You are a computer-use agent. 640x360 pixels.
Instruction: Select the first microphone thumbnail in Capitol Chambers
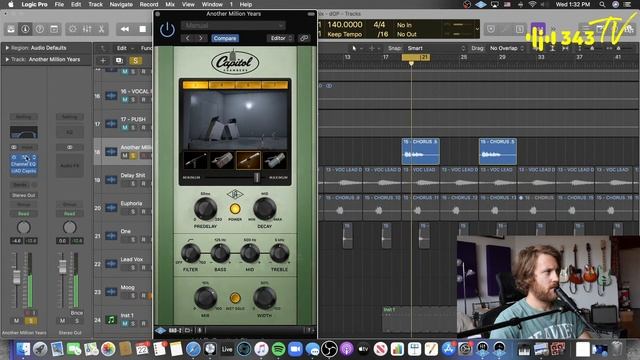coord(195,160)
